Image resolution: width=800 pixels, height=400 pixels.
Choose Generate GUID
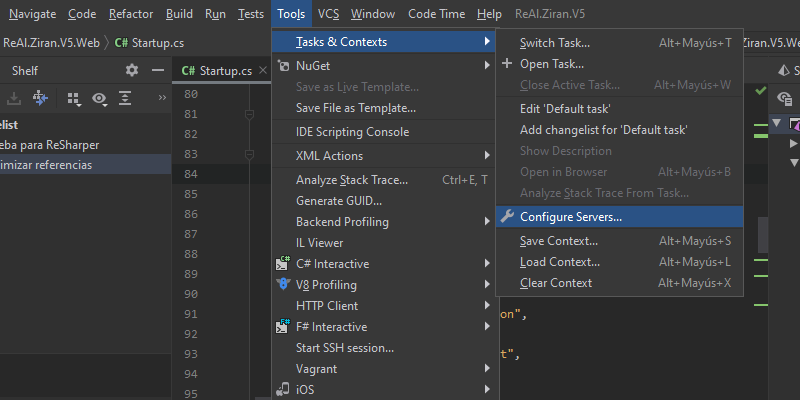[383, 201]
